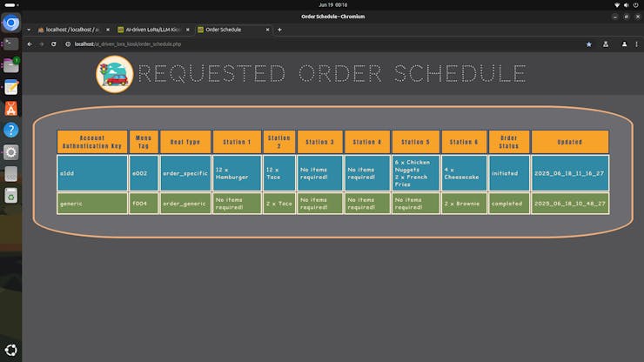This screenshot has height=362, width=644.
Task: Click the Chromium icon in the dock
Action: click(x=10, y=23)
